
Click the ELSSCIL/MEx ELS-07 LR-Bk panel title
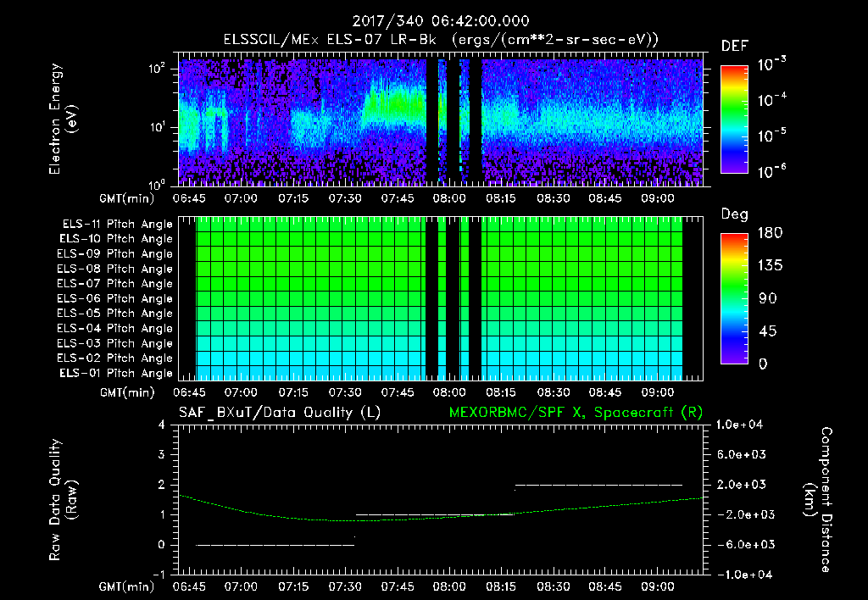(x=441, y=40)
